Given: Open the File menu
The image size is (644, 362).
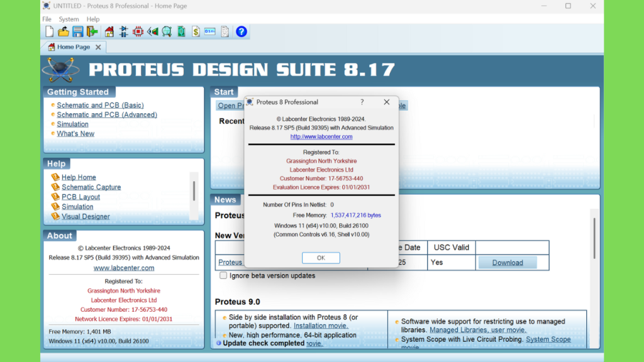Looking at the screenshot, I should 47,19.
